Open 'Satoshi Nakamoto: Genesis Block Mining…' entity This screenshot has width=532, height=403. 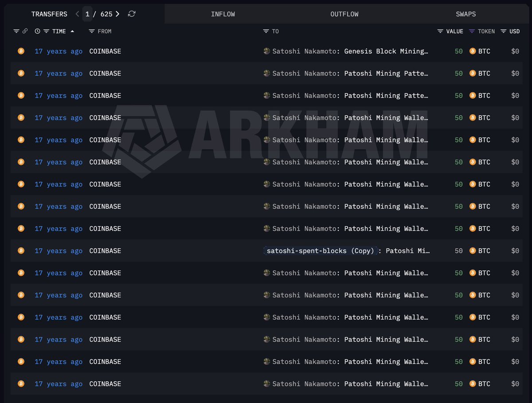point(350,51)
